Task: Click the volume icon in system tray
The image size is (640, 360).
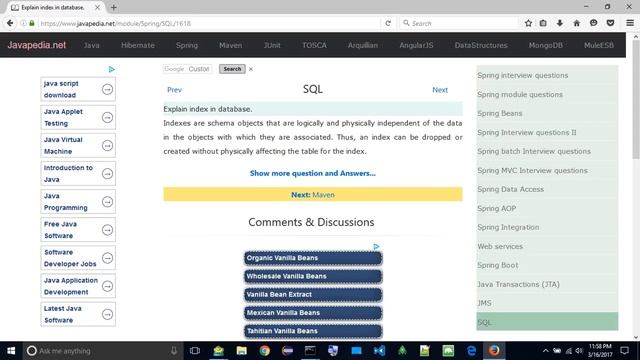Action: (579, 351)
